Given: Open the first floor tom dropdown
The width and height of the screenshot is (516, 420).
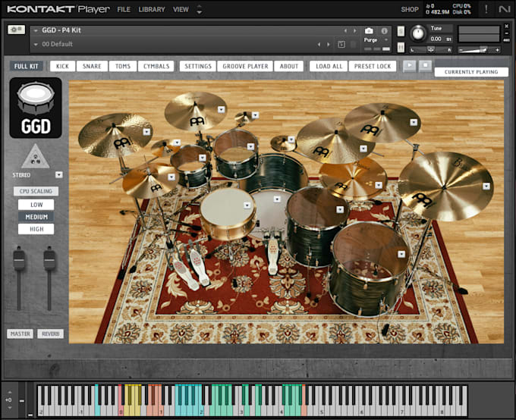Looking at the screenshot, I should coord(340,209).
